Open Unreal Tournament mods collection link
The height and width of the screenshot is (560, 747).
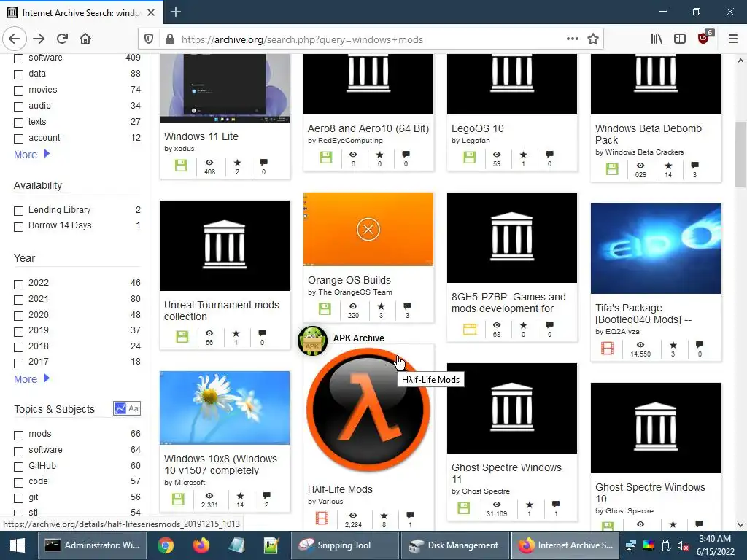[x=222, y=311]
